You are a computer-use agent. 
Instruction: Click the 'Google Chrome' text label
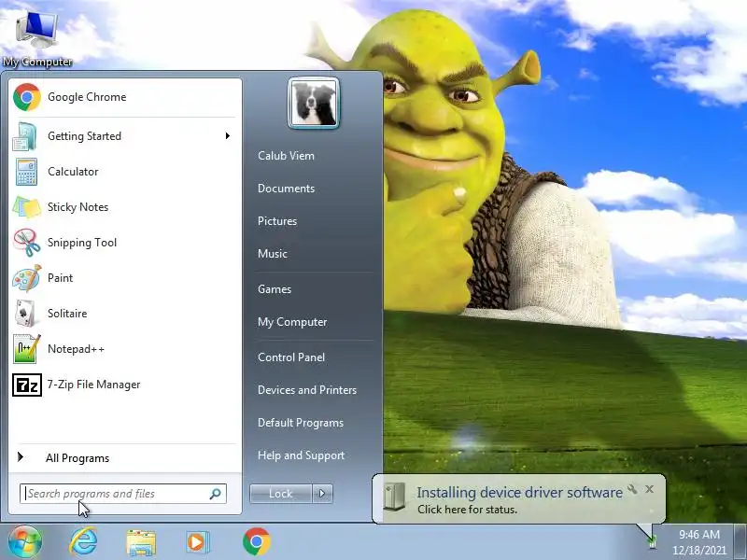[87, 97]
